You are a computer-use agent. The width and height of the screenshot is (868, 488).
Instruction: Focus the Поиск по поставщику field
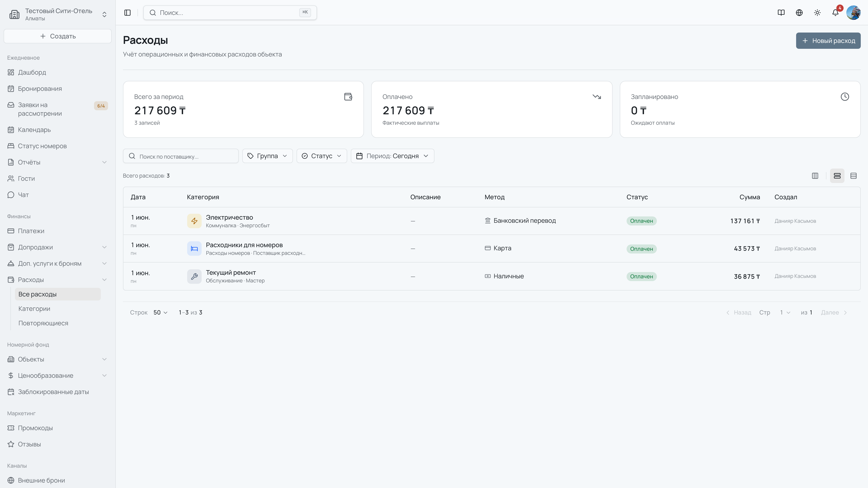(181, 156)
